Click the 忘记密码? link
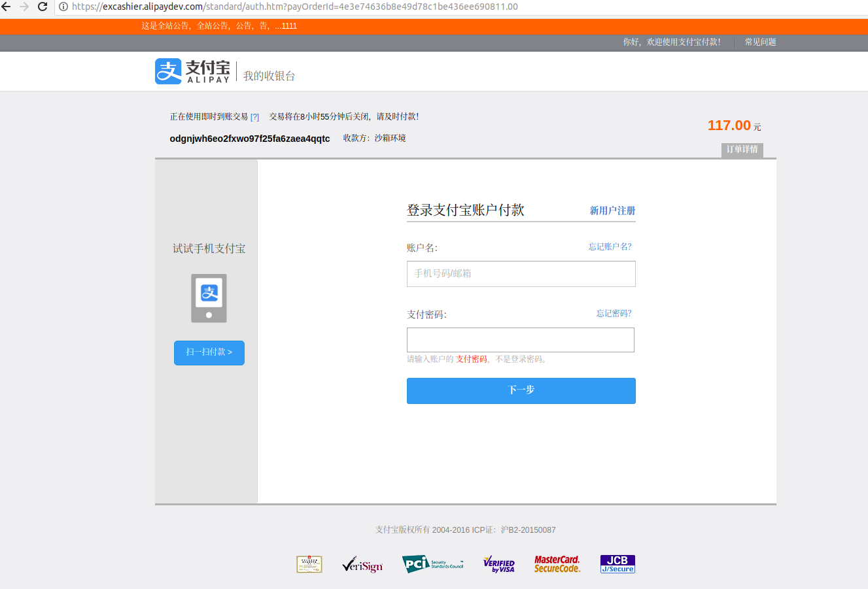868x589 pixels. (614, 313)
